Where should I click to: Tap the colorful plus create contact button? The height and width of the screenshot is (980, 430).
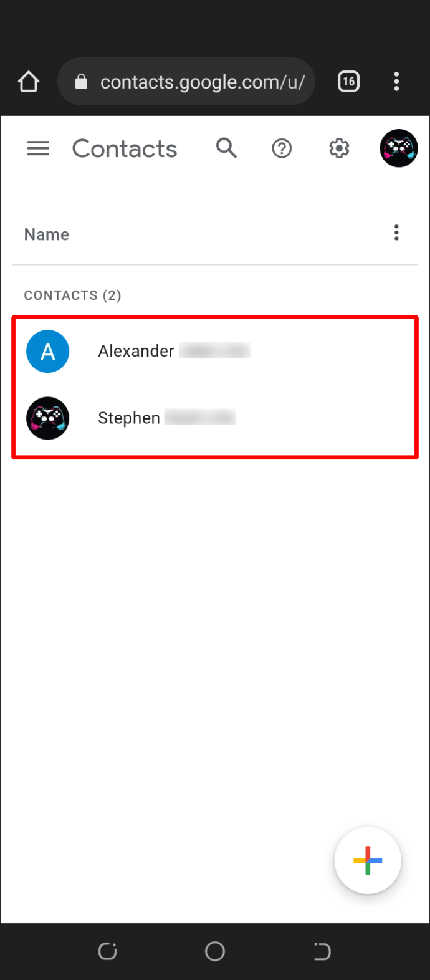368,860
